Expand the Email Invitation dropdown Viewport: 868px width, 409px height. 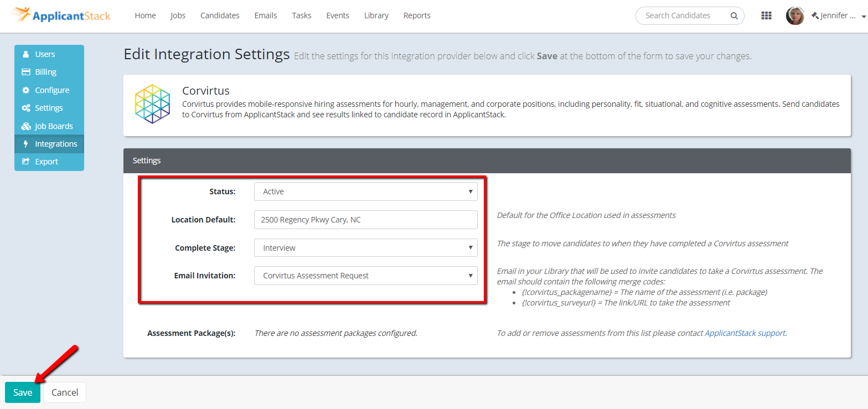click(x=365, y=276)
